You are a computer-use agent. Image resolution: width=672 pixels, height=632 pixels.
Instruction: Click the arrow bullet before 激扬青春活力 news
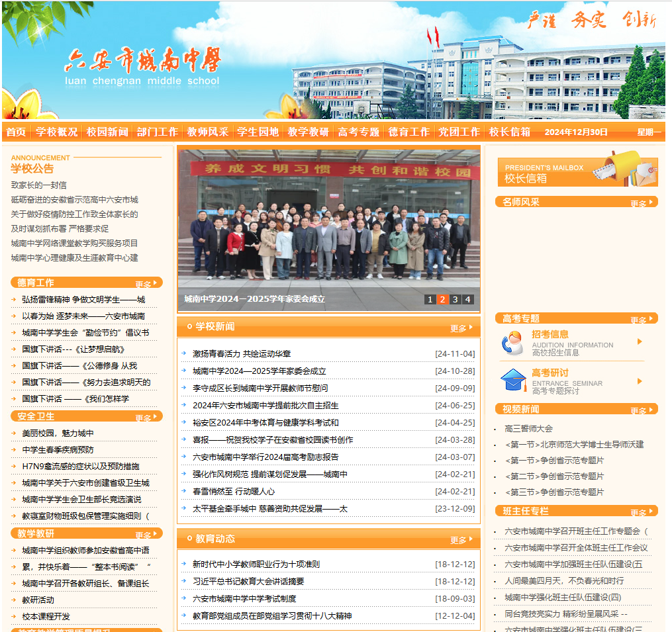184,353
